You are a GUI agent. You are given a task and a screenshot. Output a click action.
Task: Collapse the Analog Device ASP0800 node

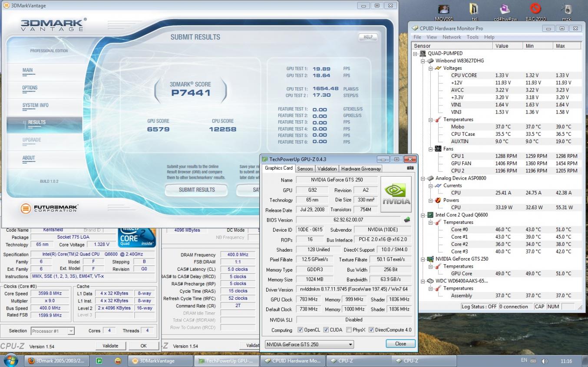click(x=423, y=179)
